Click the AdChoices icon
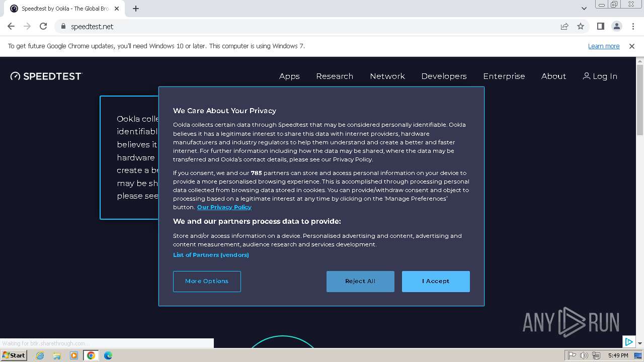Image resolution: width=644 pixels, height=362 pixels. tap(629, 342)
